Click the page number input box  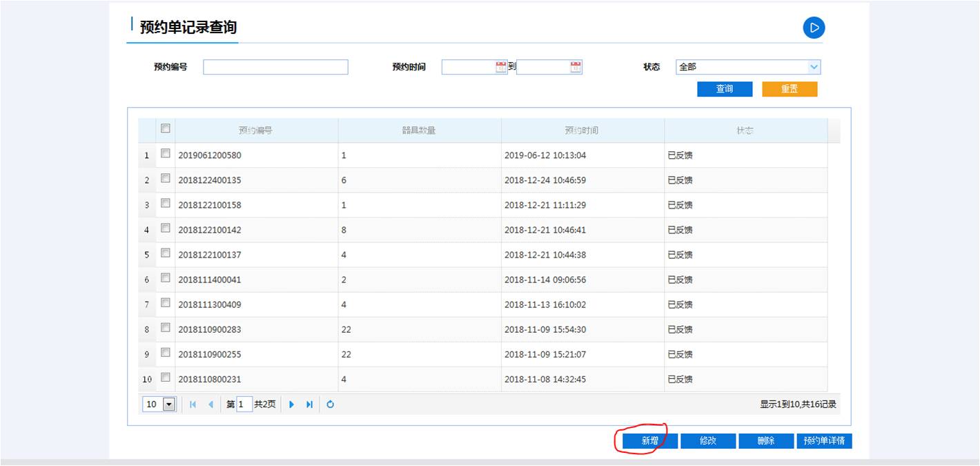pos(244,405)
